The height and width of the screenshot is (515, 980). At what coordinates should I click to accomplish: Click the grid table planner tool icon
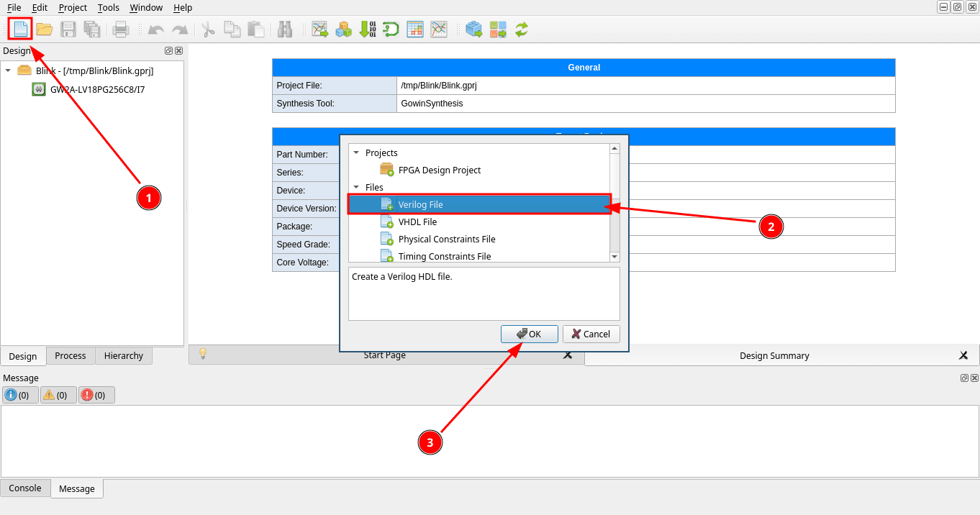pyautogui.click(x=415, y=29)
